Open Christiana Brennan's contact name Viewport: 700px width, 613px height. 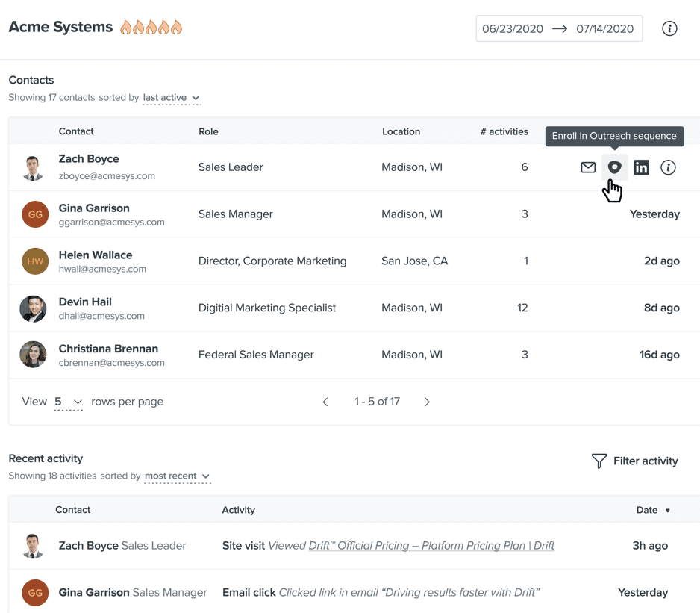[x=108, y=349]
